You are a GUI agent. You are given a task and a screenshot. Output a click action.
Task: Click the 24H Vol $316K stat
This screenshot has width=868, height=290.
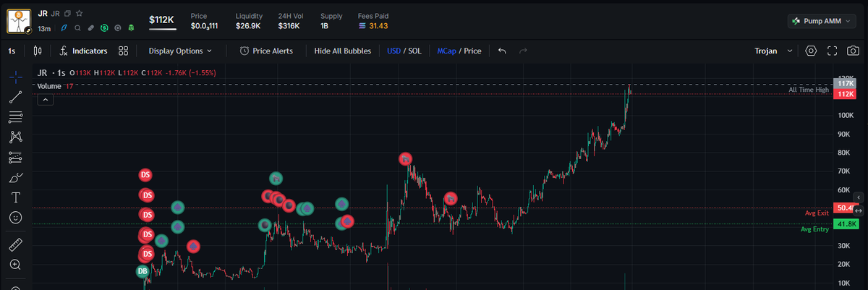(x=291, y=20)
